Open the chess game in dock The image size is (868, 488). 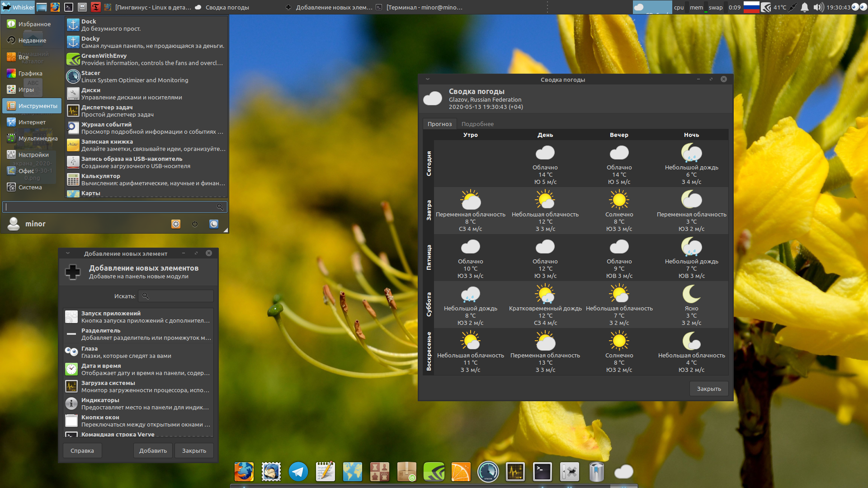click(380, 472)
